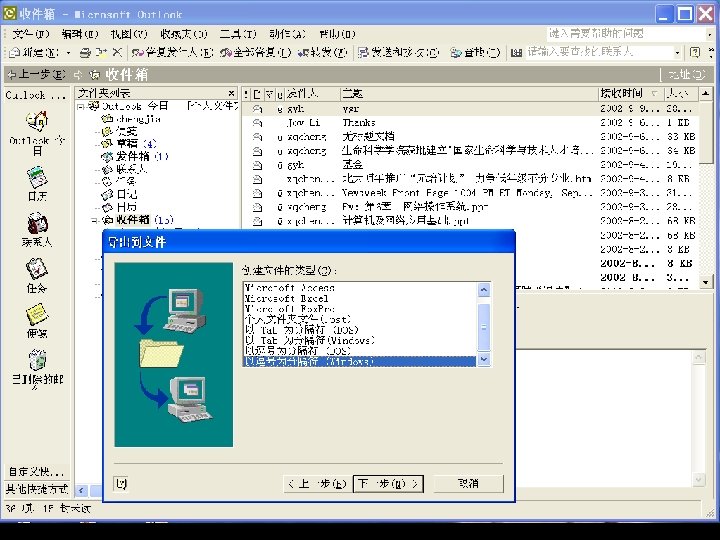
Task: Click the delete X icon in toolbar
Action: point(118,53)
